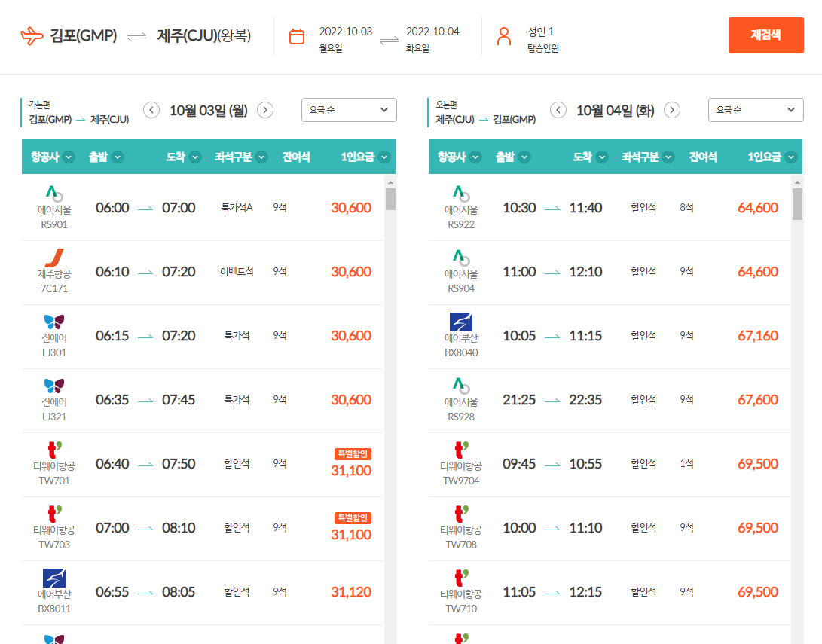Click the airplane icon beside 김포(GMP)
Screen dimensions: 822x644
(32, 36)
